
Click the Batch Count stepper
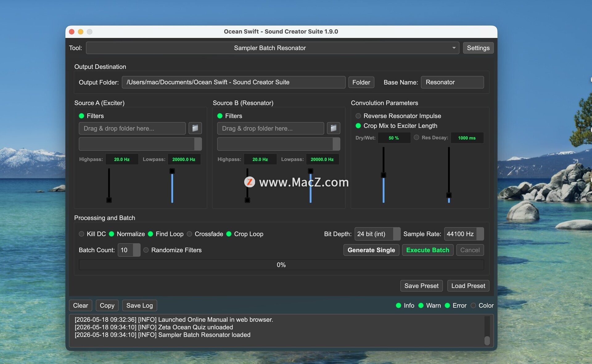tap(137, 250)
